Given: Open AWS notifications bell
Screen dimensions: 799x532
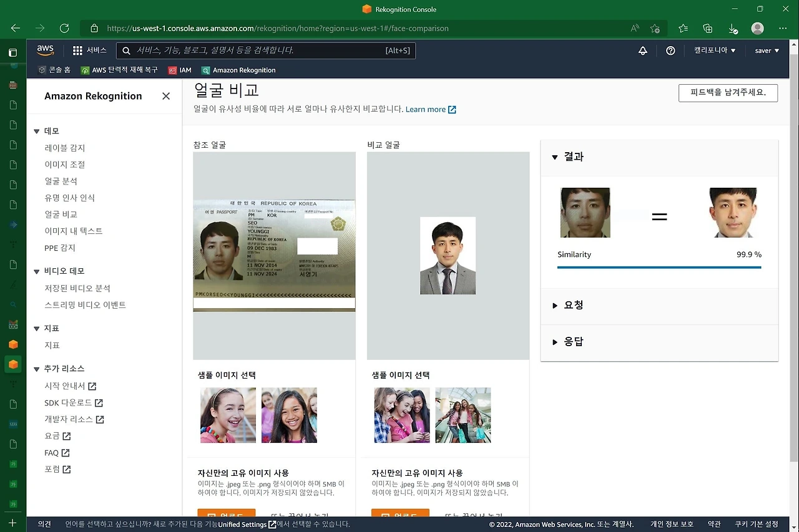Looking at the screenshot, I should pos(643,51).
